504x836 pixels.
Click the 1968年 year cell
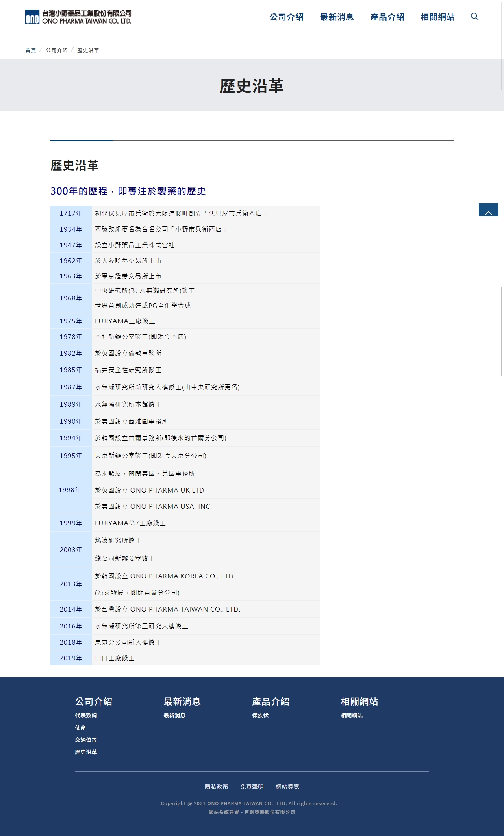[71, 298]
